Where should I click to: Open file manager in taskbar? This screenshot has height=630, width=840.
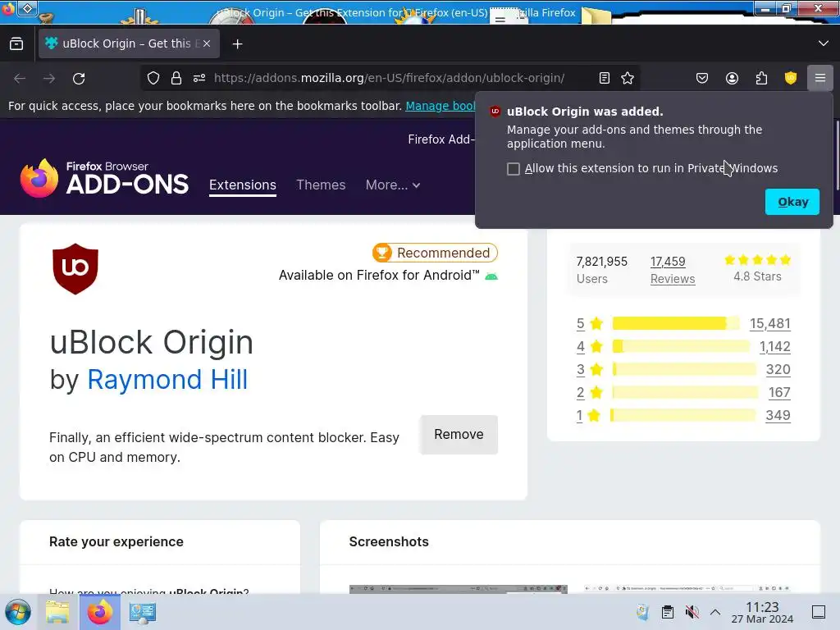[x=57, y=612]
